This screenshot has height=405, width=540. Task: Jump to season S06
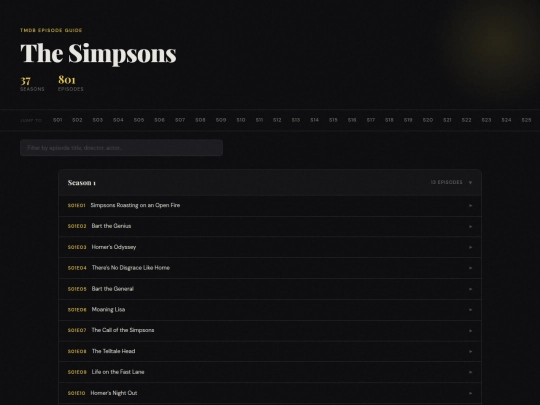(x=159, y=120)
